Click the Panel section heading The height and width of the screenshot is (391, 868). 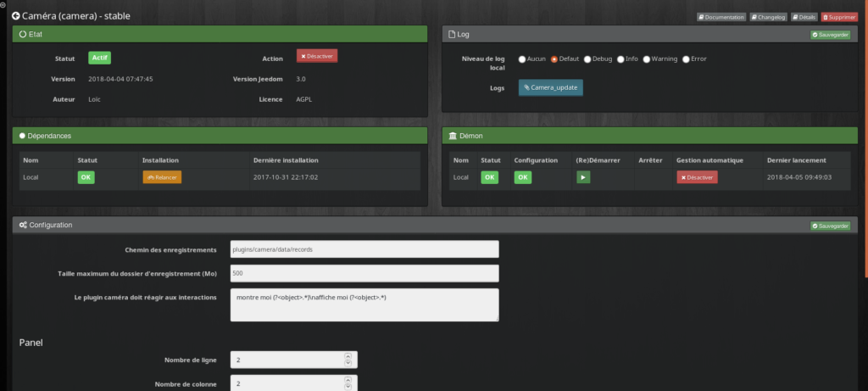pos(31,343)
